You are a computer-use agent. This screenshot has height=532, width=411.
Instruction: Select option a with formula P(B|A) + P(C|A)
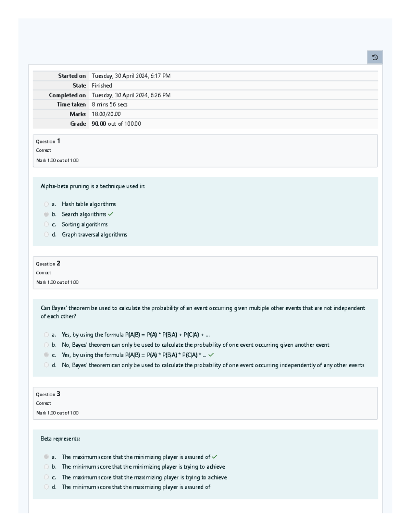[47, 335]
